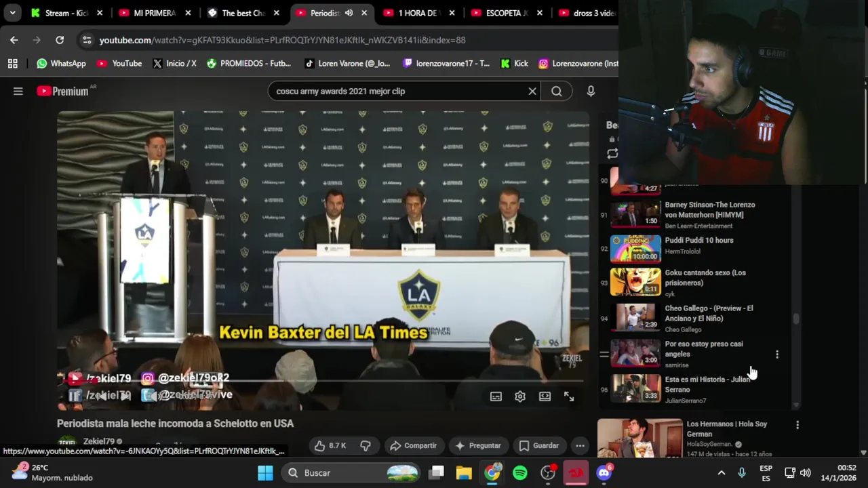Viewport: 868px width, 488px height.
Task: Open Lorenzovarone Instagram bookmark
Action: (x=578, y=63)
